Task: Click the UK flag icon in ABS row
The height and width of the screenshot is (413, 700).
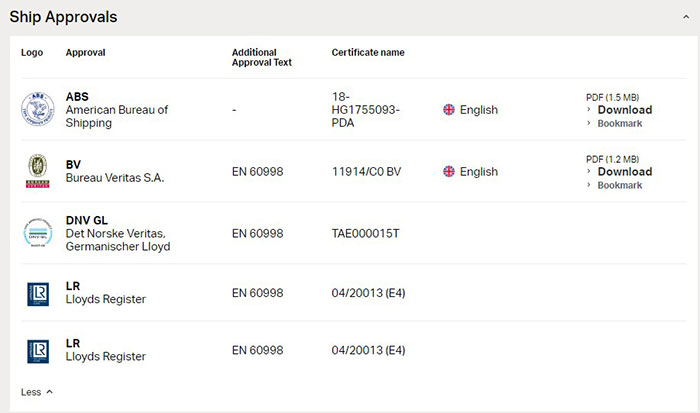Action: (449, 109)
